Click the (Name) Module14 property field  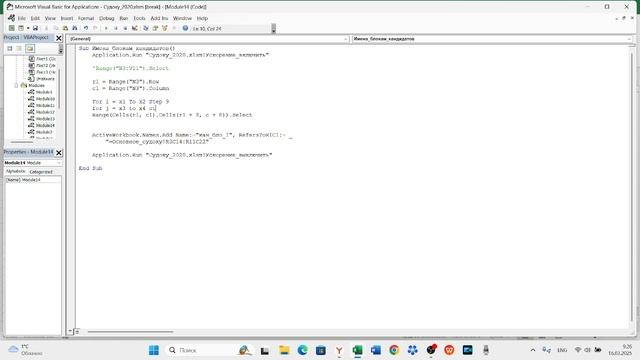33,180
